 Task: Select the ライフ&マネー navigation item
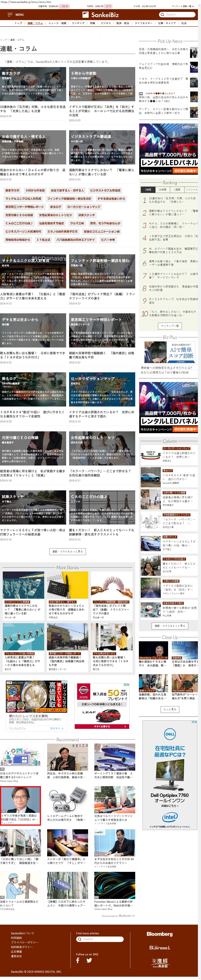tap(143, 23)
